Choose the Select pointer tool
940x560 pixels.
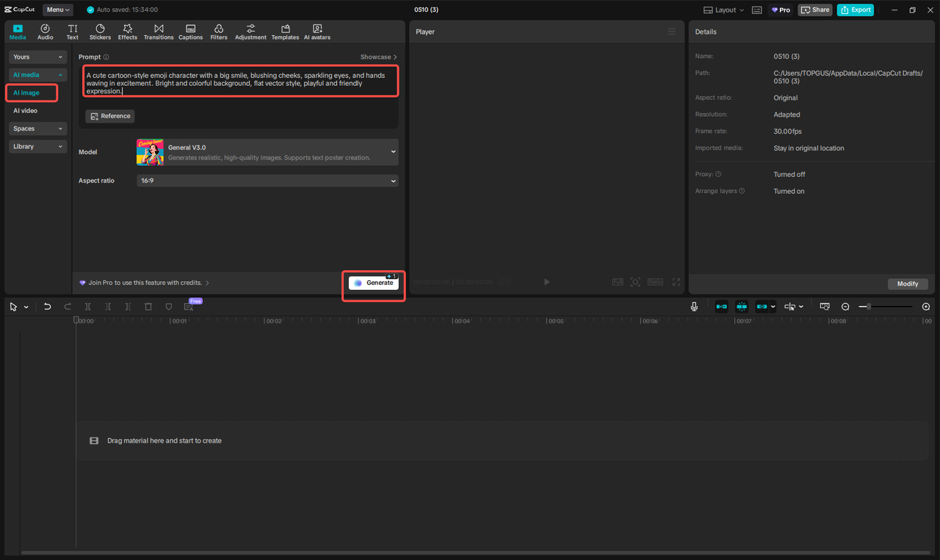(x=13, y=307)
